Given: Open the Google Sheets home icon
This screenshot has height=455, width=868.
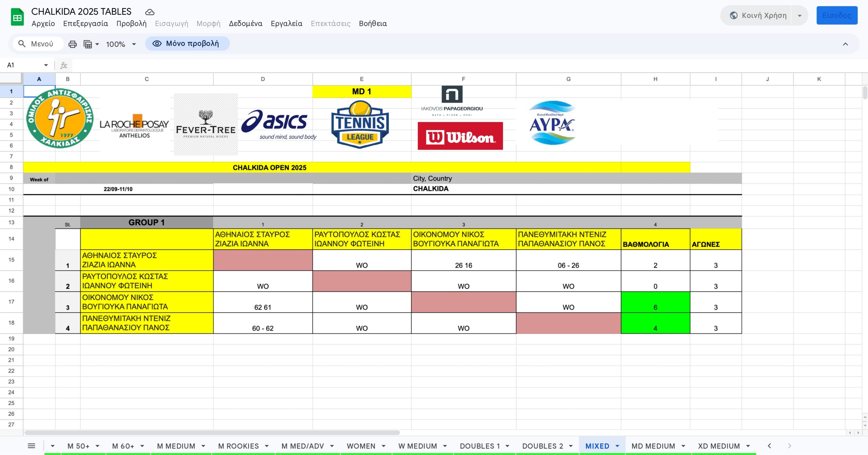Looking at the screenshot, I should click(17, 17).
